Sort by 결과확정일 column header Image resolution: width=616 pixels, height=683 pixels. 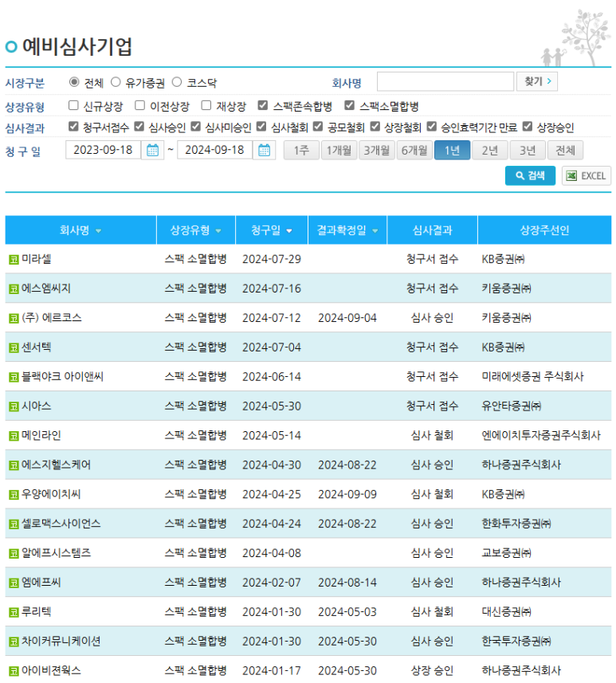[x=347, y=230]
